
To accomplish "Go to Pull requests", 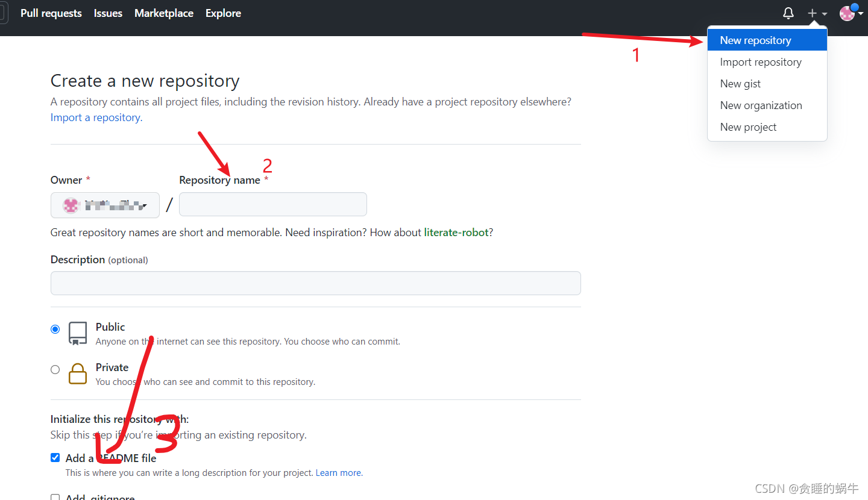I will [51, 13].
